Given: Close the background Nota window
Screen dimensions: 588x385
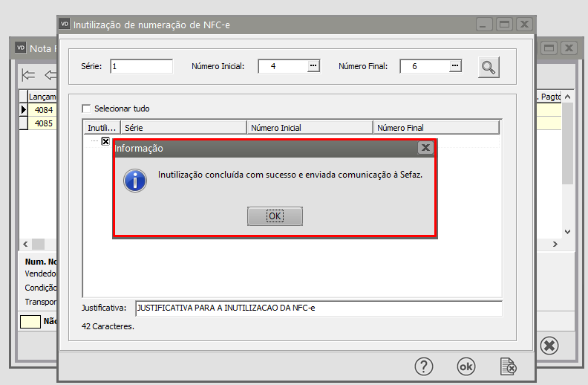Looking at the screenshot, I should (x=569, y=48).
